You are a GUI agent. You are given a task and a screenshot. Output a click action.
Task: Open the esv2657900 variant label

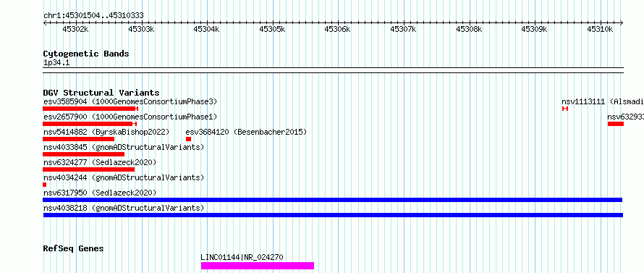tap(130, 117)
